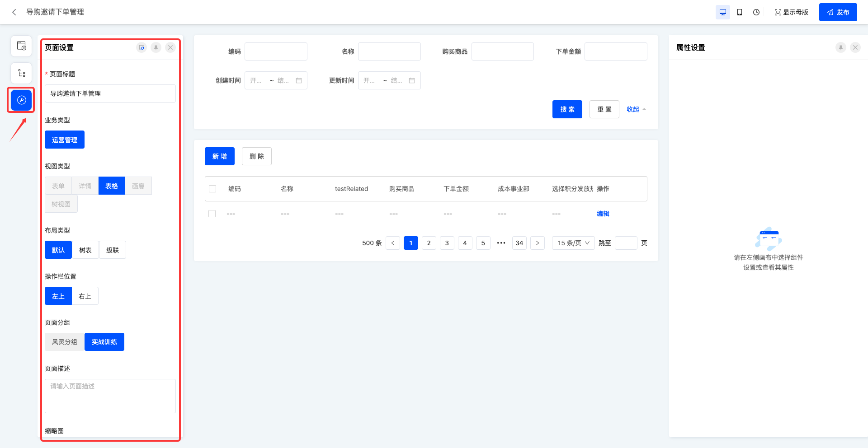The height and width of the screenshot is (448, 868).
Task: Click the 编辑 link in table row
Action: (603, 214)
